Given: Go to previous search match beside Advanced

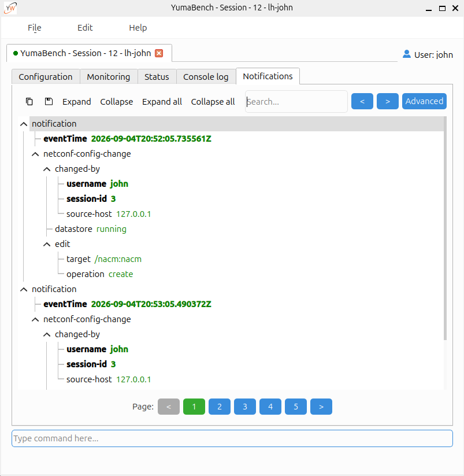Looking at the screenshot, I should [x=362, y=101].
